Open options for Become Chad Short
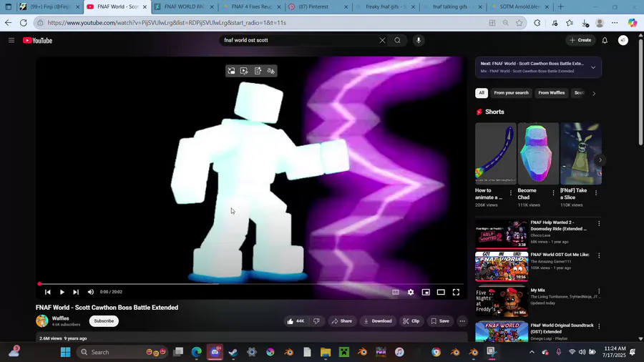This screenshot has height=362, width=644. point(553,192)
